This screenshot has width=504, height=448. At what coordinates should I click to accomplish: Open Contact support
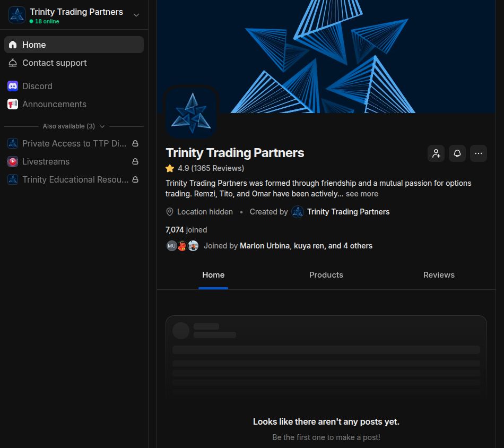click(x=74, y=63)
